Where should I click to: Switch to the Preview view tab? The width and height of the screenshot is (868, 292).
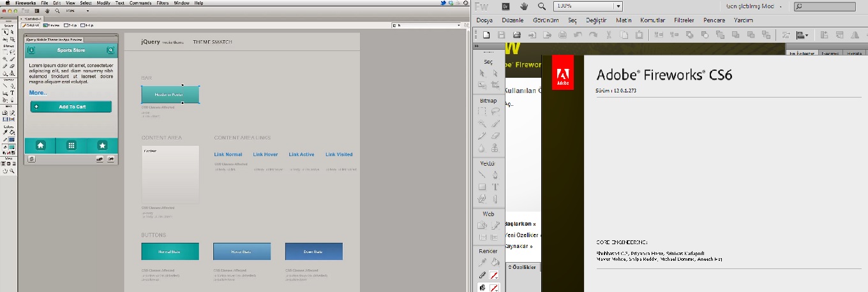[52, 26]
